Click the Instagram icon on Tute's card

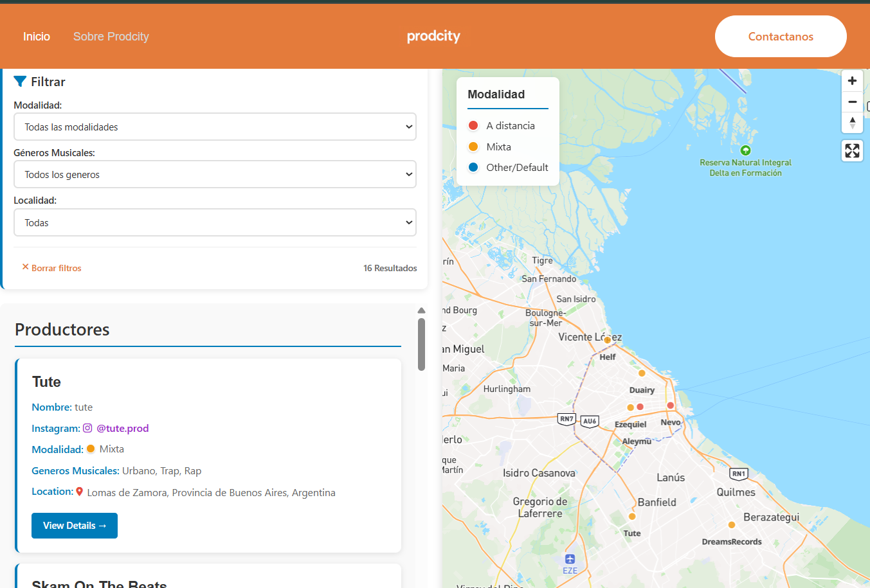click(88, 428)
